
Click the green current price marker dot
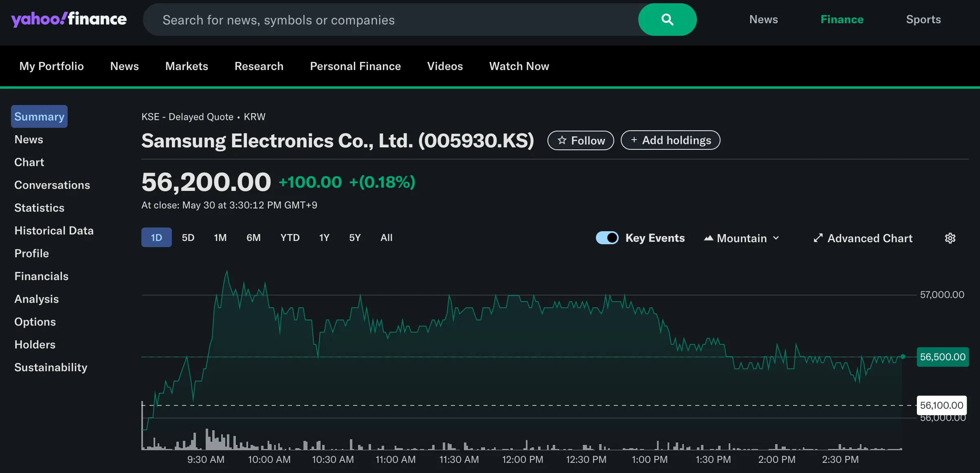pos(903,357)
